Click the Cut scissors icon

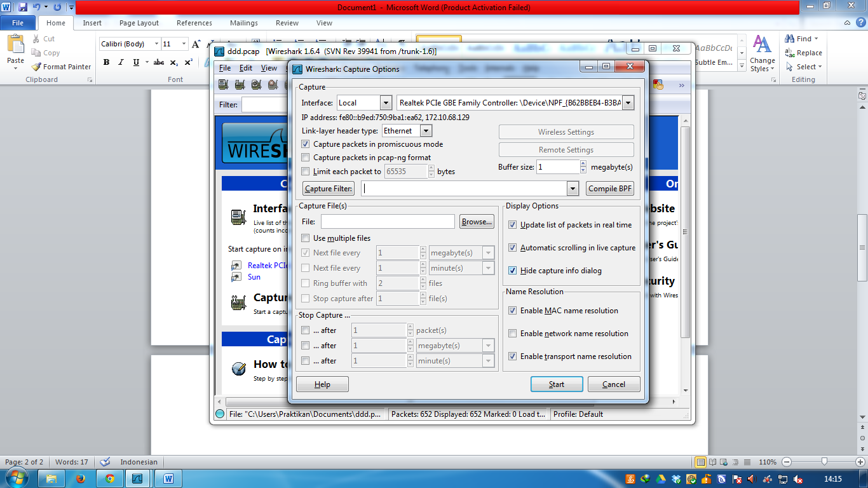(35, 39)
